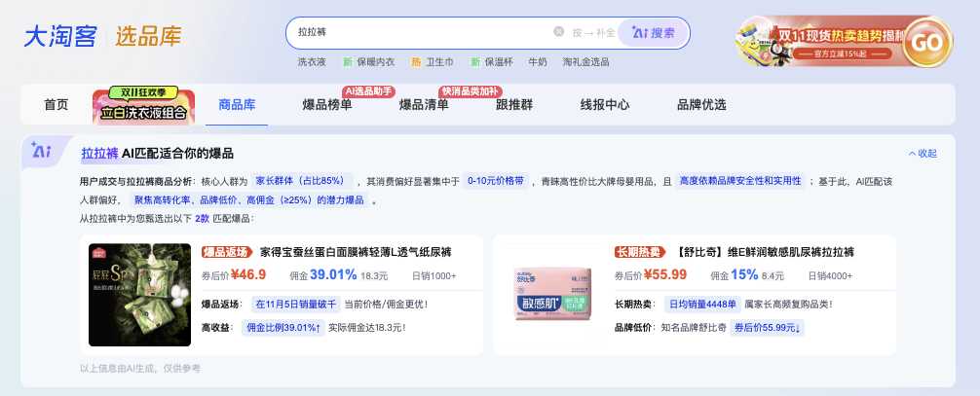This screenshot has width=980, height=396.
Task: Click the 佣金比例39.01%↑ tag
Action: click(283, 327)
